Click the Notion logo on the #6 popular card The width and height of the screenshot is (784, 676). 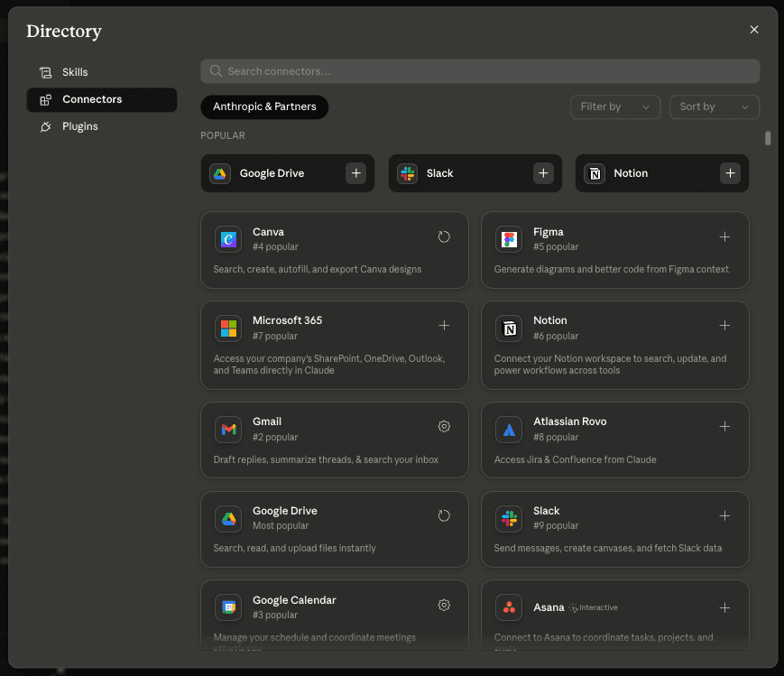click(x=509, y=329)
